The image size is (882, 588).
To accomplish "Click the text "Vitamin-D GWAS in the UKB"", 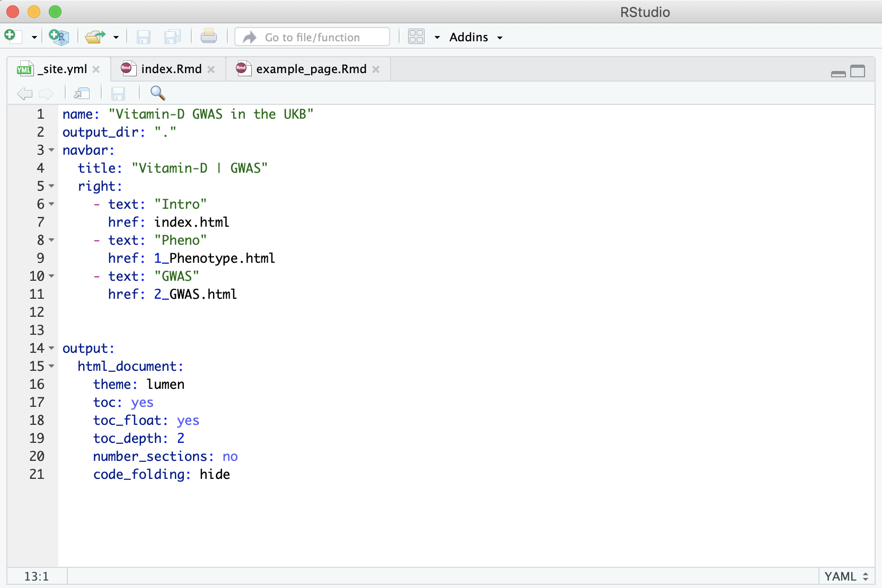I will 211,114.
